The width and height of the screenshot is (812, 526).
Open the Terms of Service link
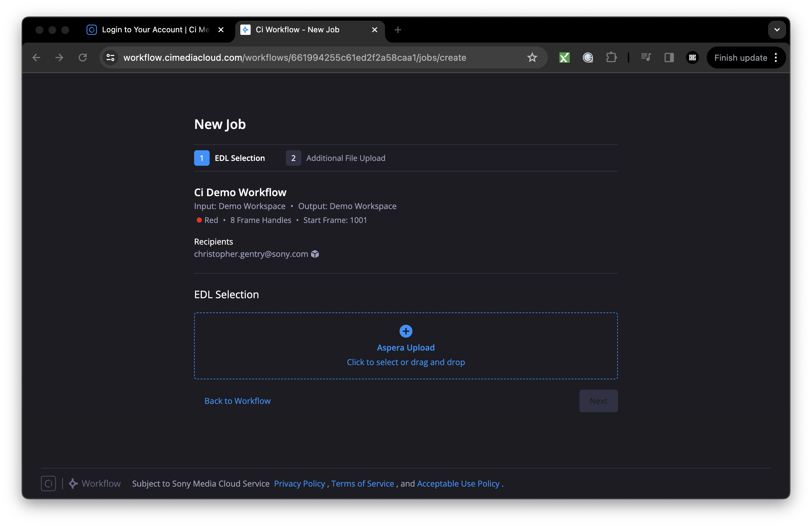362,483
